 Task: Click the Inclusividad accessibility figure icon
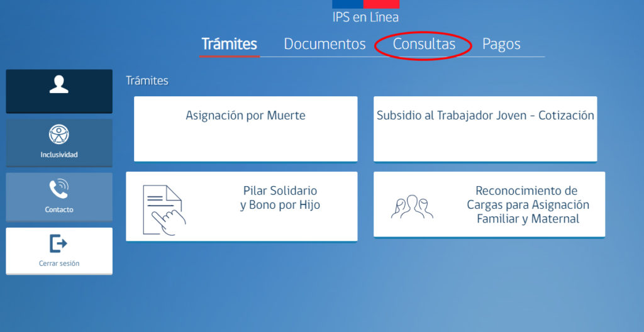(x=59, y=134)
